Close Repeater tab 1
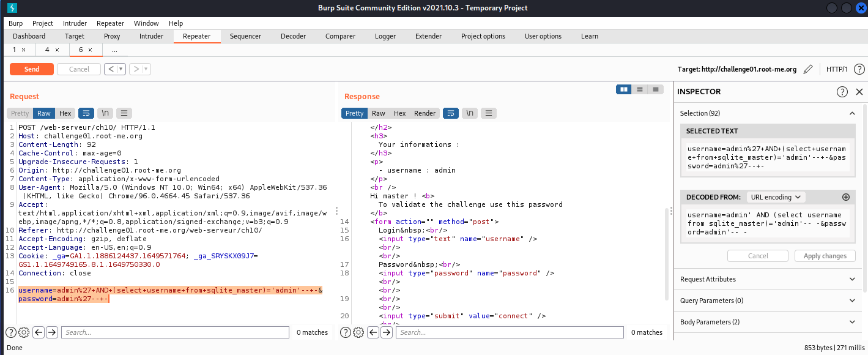868x355 pixels. click(23, 50)
